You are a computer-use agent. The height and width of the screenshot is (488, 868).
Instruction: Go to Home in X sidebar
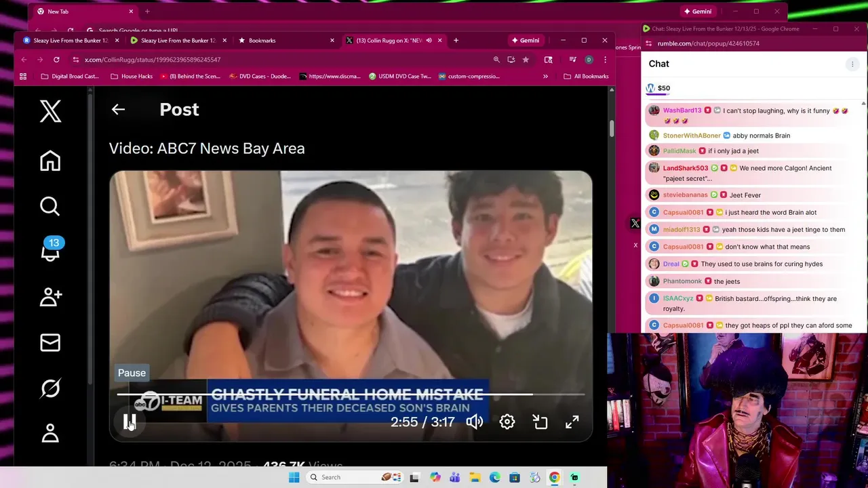50,161
